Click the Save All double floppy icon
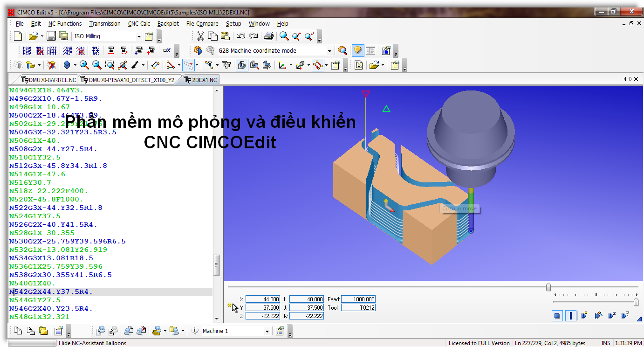 click(63, 36)
